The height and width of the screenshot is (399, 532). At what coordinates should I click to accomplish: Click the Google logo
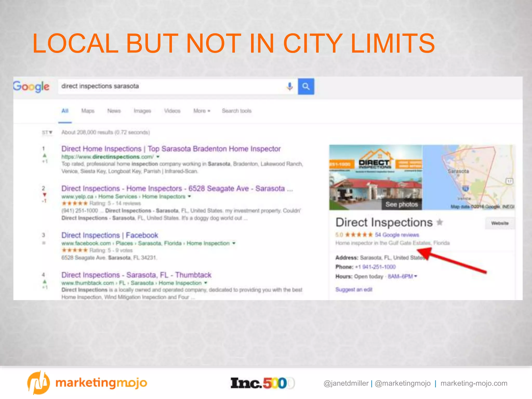pos(31,87)
